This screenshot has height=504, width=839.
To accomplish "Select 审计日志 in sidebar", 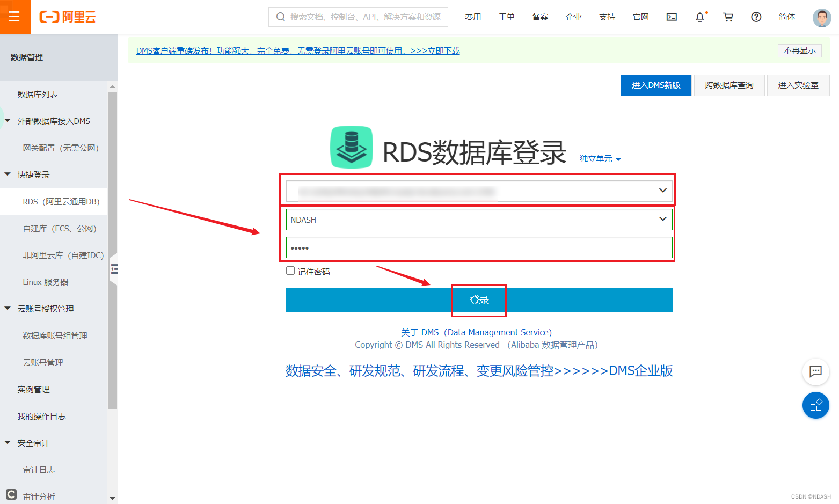I will click(x=39, y=470).
